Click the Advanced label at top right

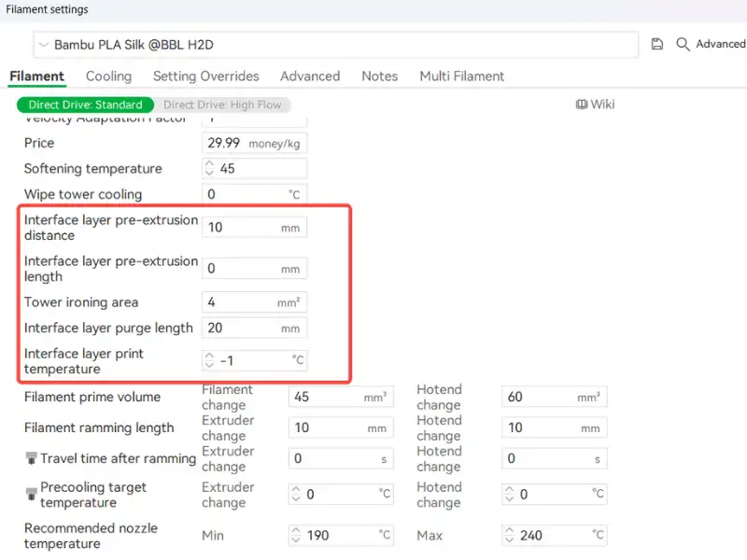(x=720, y=44)
